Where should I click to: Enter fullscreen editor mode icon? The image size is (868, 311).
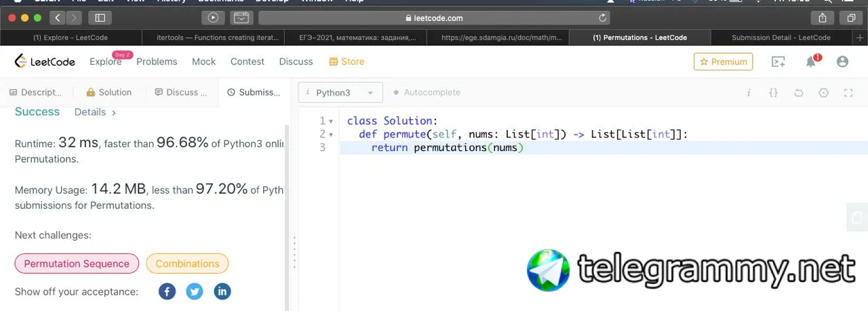pos(848,93)
